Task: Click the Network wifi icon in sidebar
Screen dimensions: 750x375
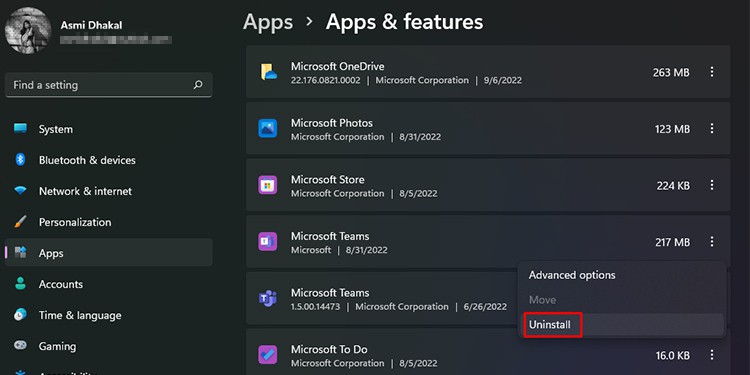Action: click(x=20, y=191)
